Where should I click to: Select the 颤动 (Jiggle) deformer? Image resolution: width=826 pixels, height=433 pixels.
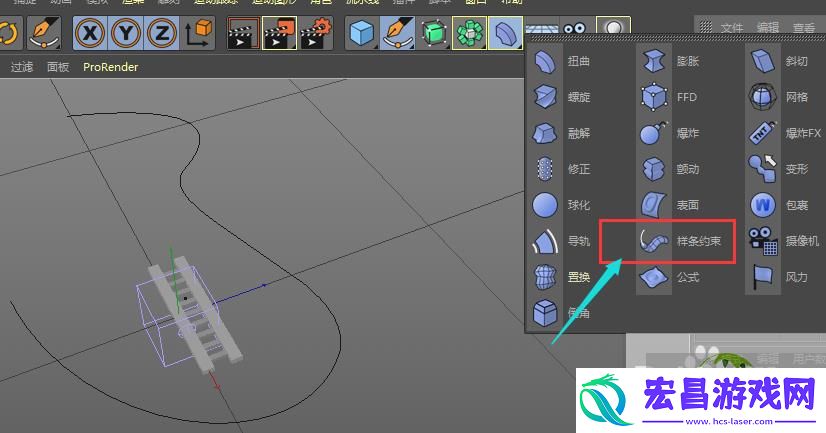pyautogui.click(x=670, y=169)
